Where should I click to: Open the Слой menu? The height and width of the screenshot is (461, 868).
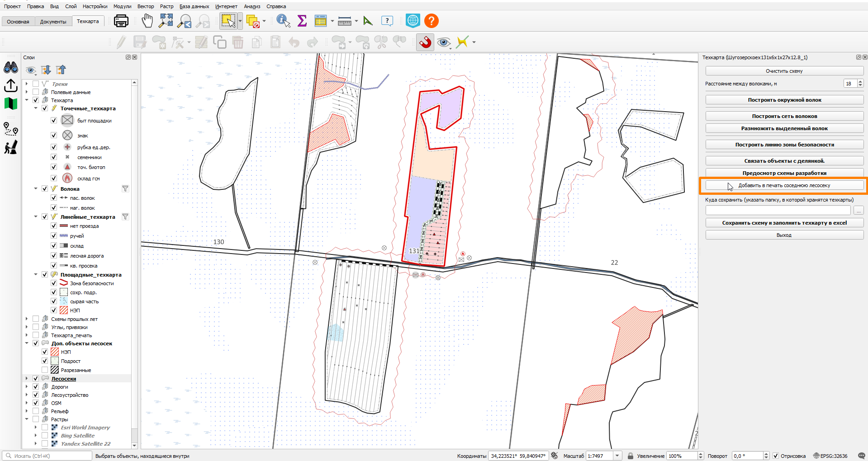[71, 6]
